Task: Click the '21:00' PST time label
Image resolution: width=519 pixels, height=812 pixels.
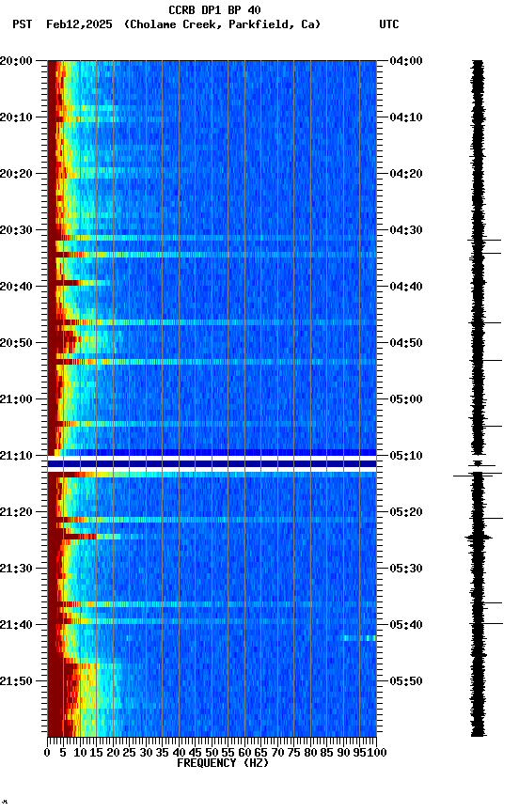Action: (16, 399)
